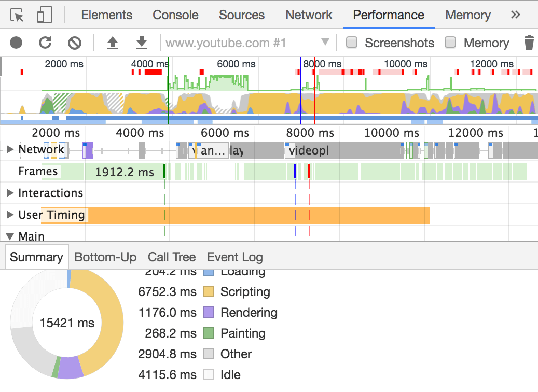Screen dimensions: 538x392
Task: Start a new performance recording
Action: click(16, 43)
